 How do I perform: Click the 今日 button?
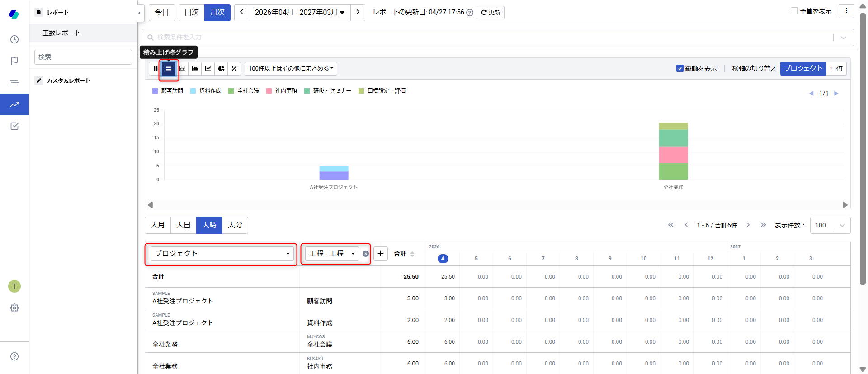point(162,12)
